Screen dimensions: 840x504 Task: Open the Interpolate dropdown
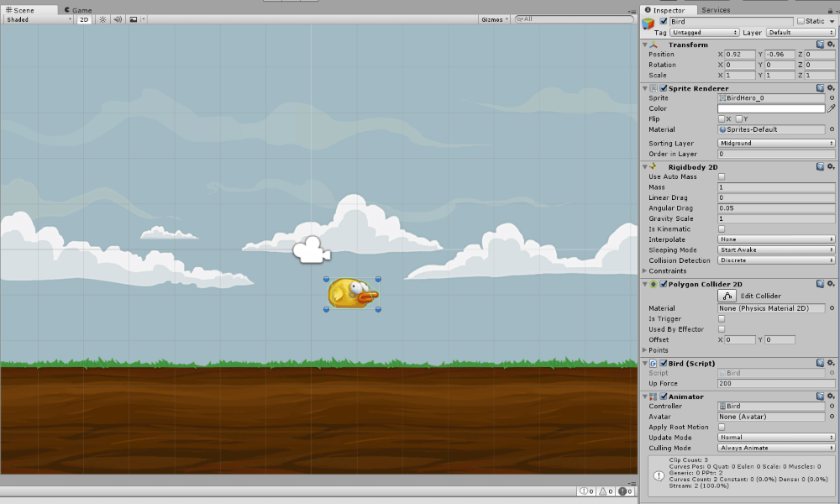[776, 239]
